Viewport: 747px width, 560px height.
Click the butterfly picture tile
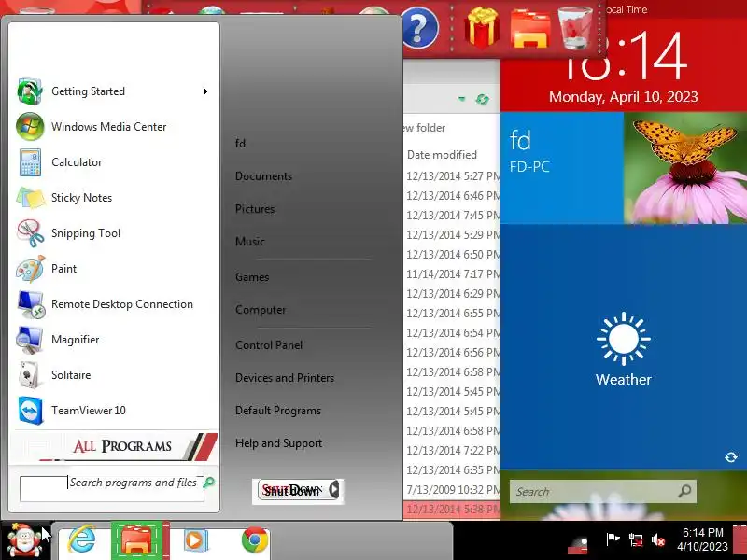click(x=685, y=168)
